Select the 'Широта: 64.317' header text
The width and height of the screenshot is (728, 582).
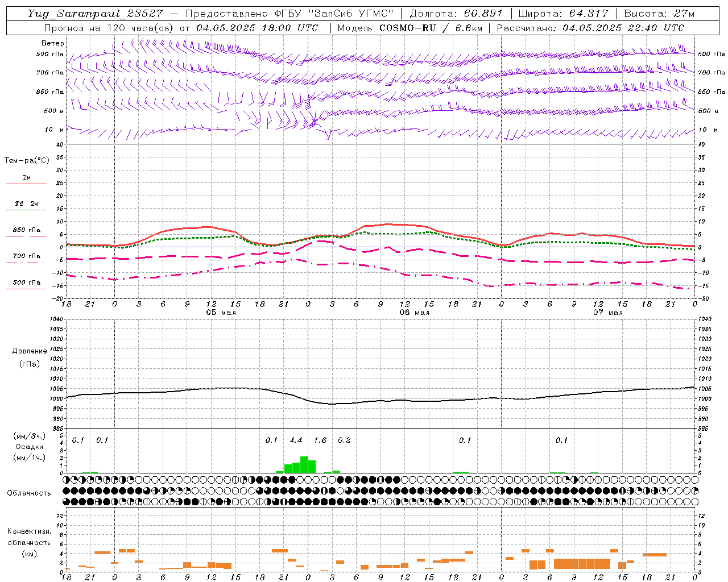pyautogui.click(x=563, y=14)
